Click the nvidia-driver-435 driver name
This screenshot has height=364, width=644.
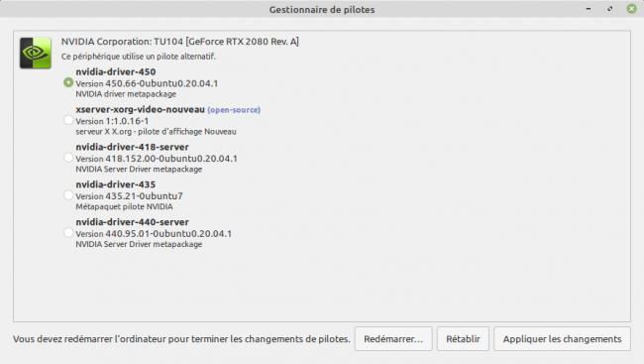[x=116, y=184]
